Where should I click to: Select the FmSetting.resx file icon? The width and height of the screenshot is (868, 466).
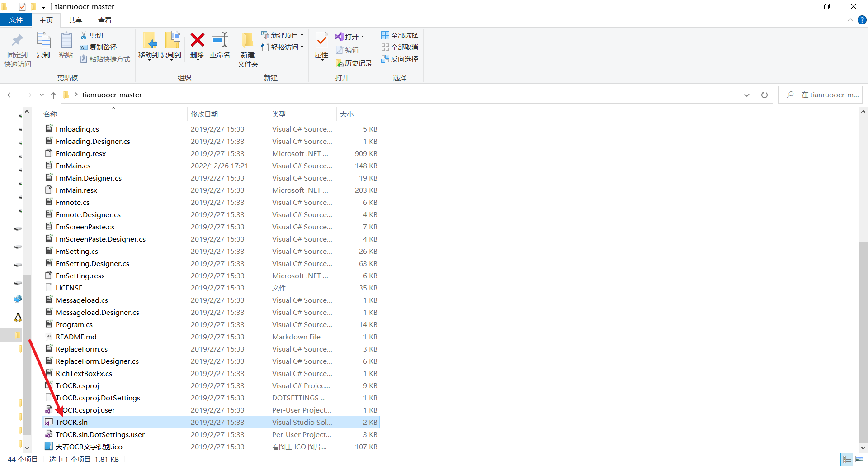[x=49, y=276]
